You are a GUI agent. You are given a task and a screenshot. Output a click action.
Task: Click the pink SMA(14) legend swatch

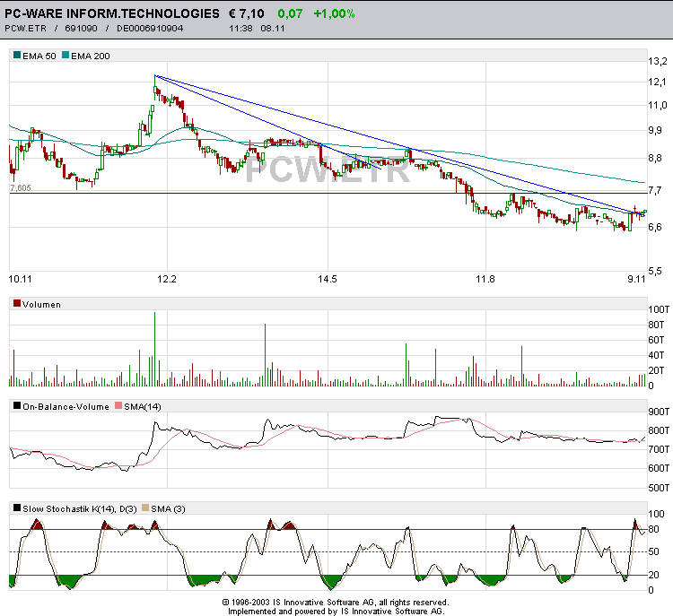(x=118, y=406)
